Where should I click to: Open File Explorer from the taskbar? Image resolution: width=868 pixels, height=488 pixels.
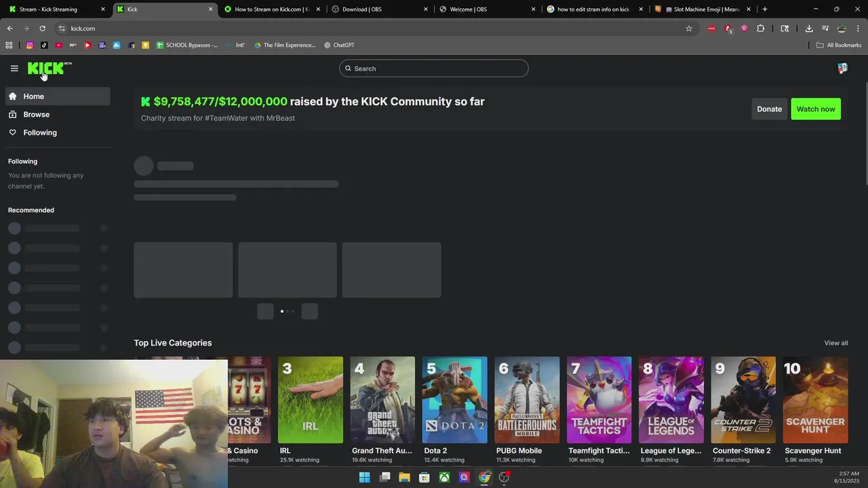[x=404, y=477]
